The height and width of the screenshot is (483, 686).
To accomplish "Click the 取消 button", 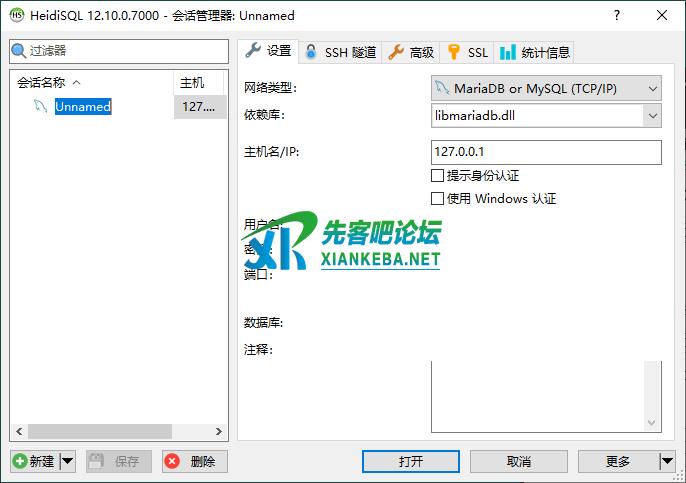I will coord(519,462).
